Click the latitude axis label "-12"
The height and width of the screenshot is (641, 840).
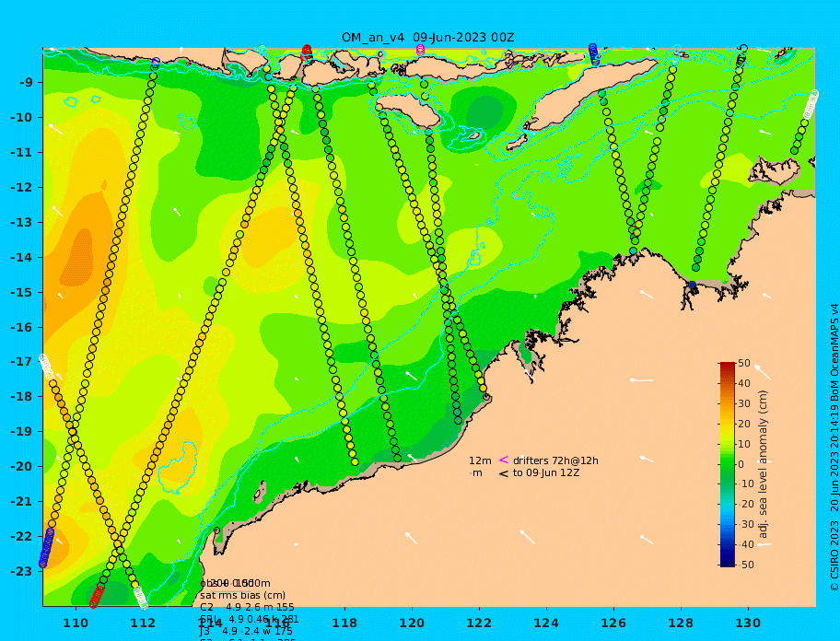tap(21, 188)
